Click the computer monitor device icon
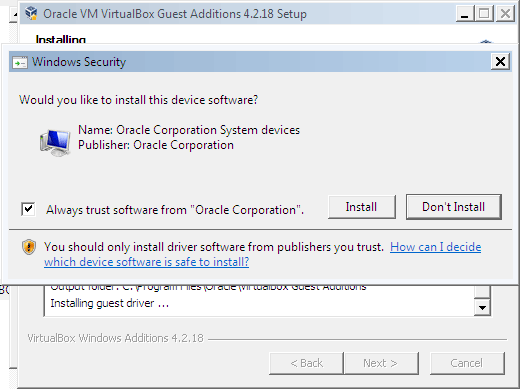The image size is (520, 389). coord(55,142)
